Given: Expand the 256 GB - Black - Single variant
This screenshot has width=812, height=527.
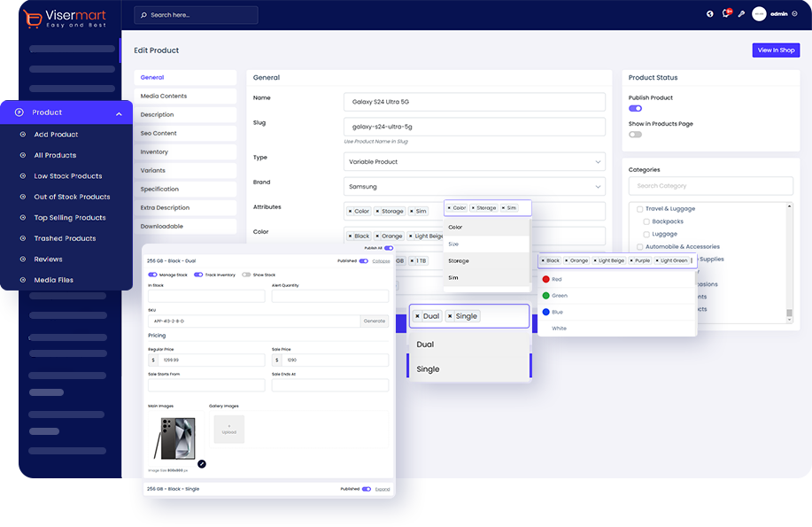Looking at the screenshot, I should [x=383, y=489].
